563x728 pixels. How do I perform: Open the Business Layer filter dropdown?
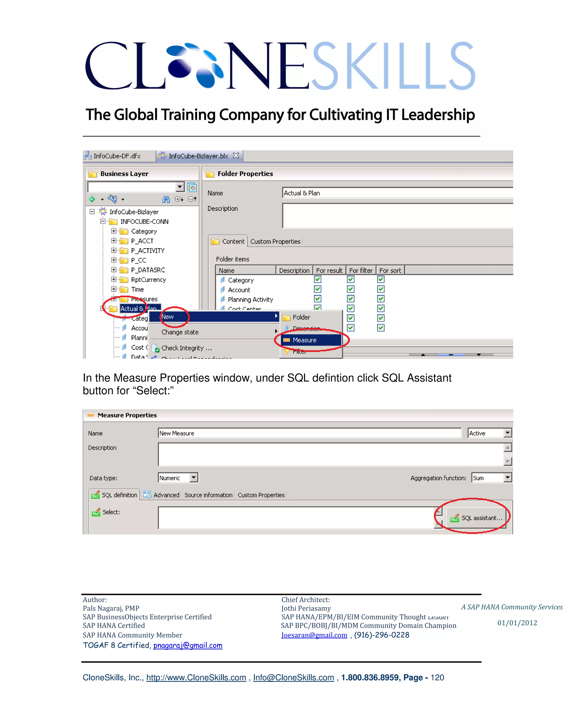coord(180,187)
